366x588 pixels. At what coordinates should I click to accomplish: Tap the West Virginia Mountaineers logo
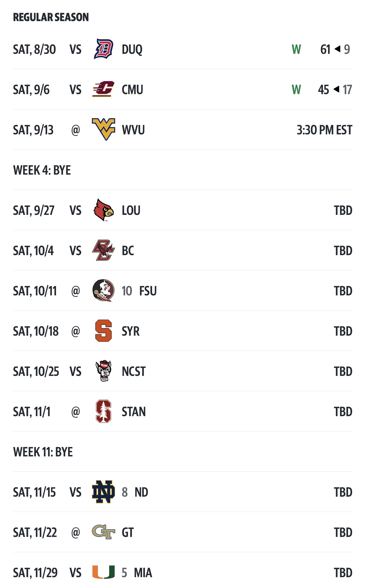point(103,129)
